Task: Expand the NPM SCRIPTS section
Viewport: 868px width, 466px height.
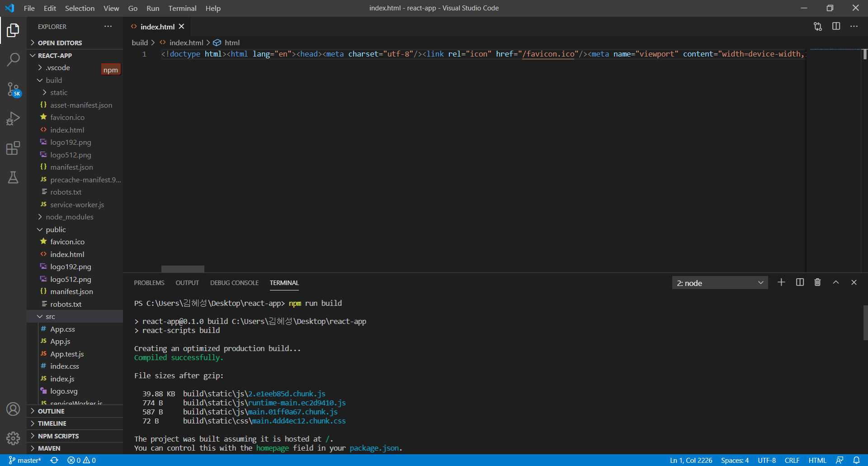Action: click(75, 436)
